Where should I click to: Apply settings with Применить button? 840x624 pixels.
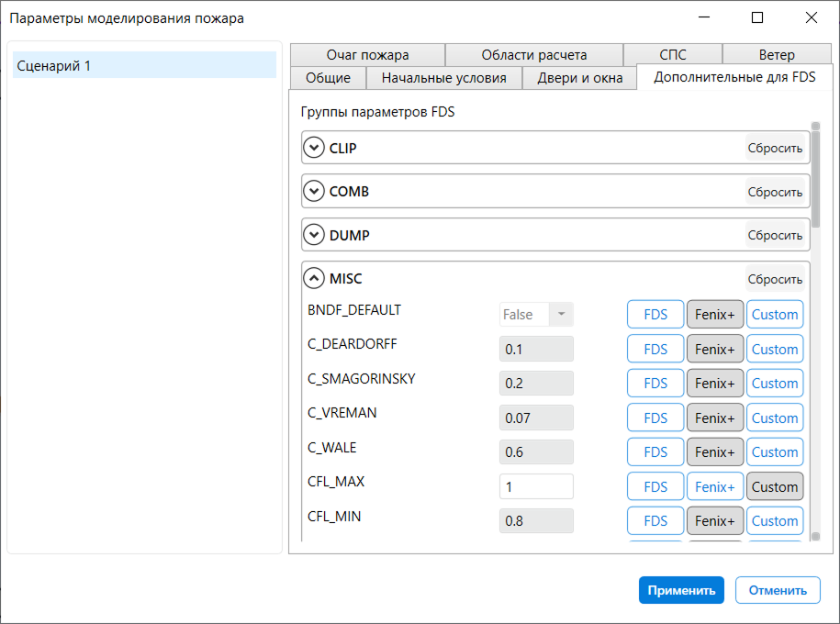tap(681, 590)
